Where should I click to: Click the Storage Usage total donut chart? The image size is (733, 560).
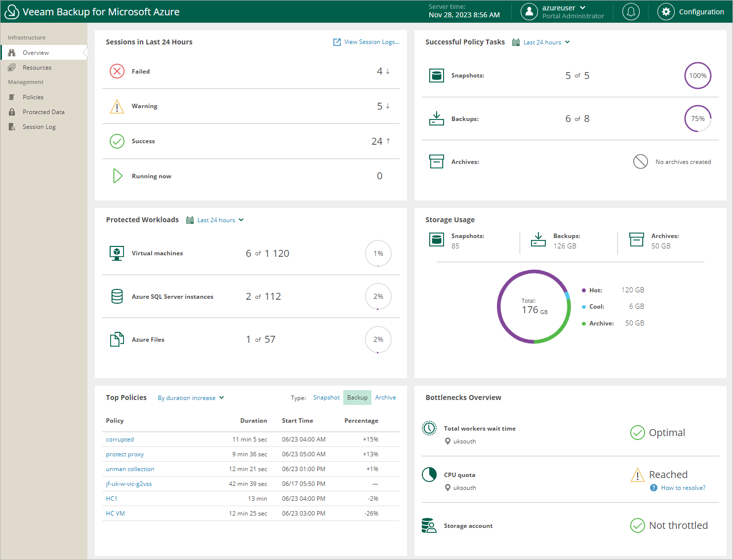coord(534,307)
